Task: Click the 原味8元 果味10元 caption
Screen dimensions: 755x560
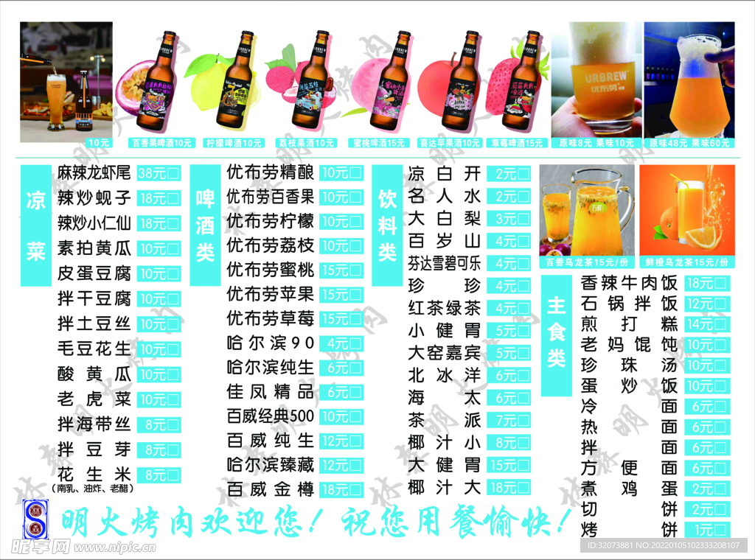Action: point(596,143)
